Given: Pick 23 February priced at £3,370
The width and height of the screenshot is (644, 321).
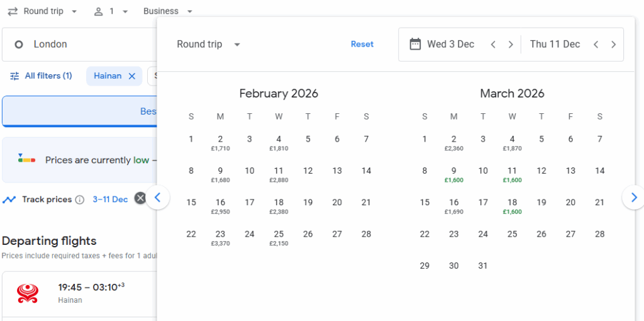Looking at the screenshot, I should [220, 237].
